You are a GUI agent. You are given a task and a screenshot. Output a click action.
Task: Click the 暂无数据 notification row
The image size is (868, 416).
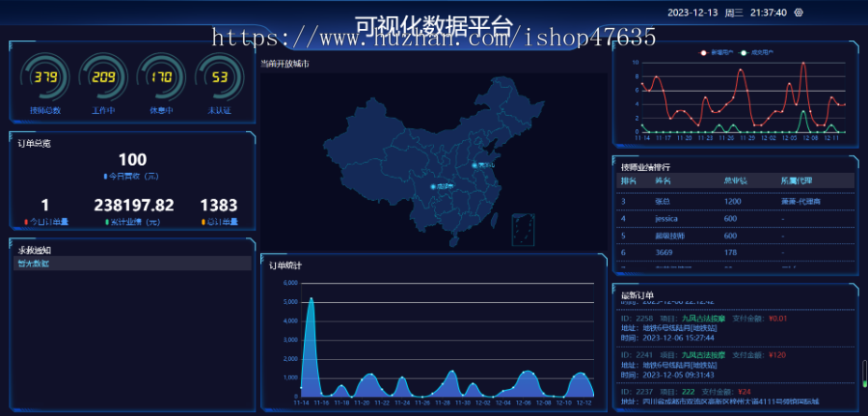(132, 263)
